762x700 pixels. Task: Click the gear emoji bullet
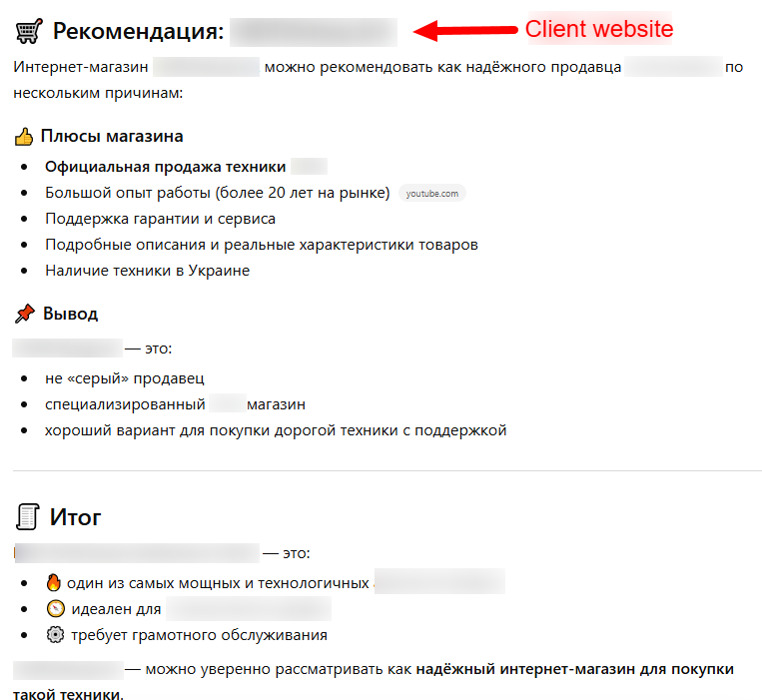coord(55,634)
